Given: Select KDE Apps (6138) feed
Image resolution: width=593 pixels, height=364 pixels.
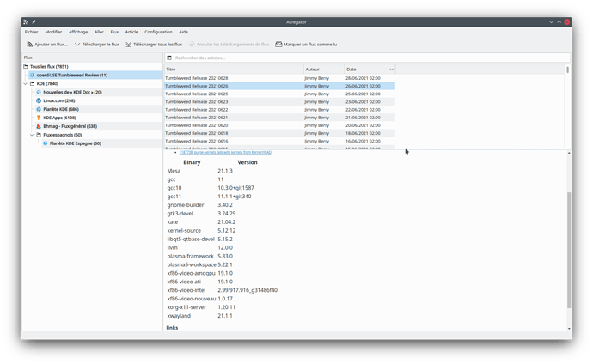Looking at the screenshot, I should click(x=59, y=118).
